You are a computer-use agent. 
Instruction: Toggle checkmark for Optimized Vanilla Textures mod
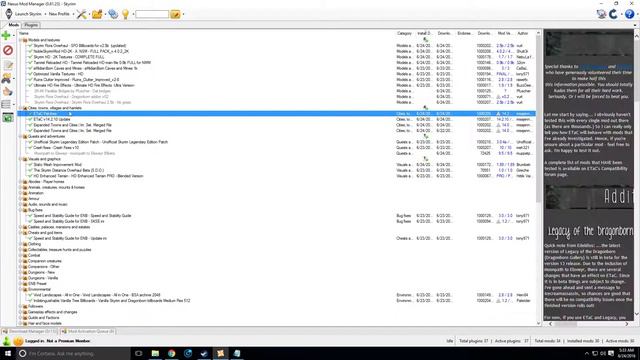coord(30,74)
